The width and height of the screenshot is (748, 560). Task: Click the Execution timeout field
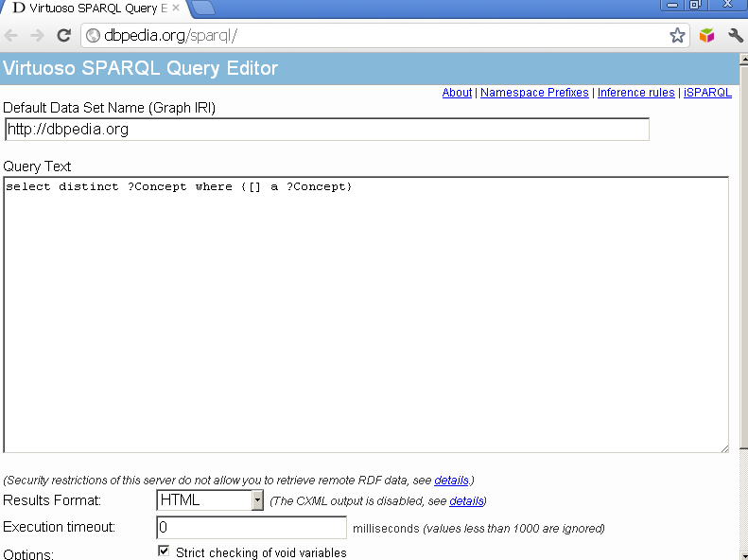tap(251, 528)
